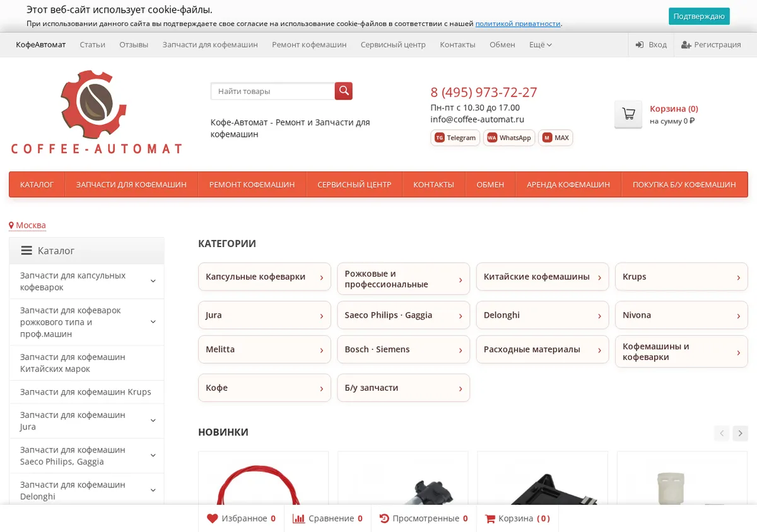
Task: Confirm cookies with Подтверждаю button
Action: (699, 16)
